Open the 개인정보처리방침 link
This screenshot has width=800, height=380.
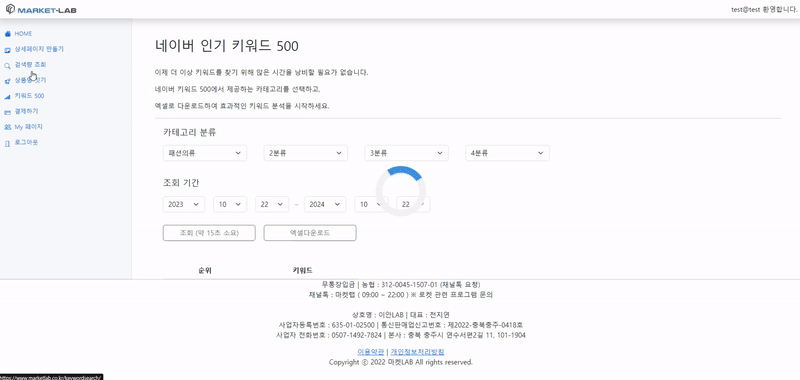pyautogui.click(x=417, y=352)
